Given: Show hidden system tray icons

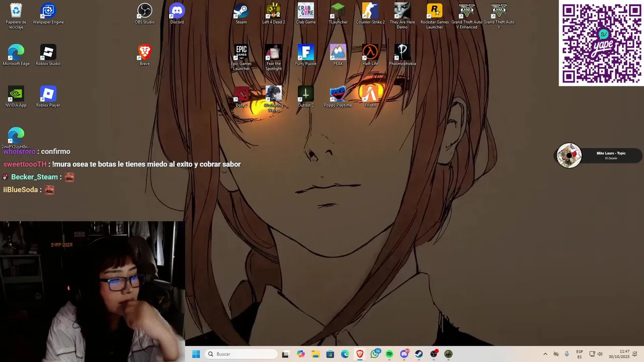Looking at the screenshot, I should [545, 354].
